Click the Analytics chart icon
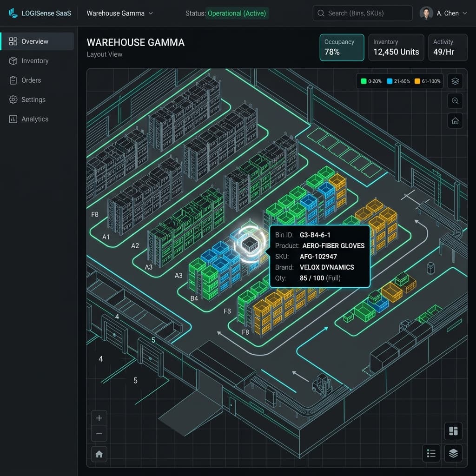 tap(13, 119)
